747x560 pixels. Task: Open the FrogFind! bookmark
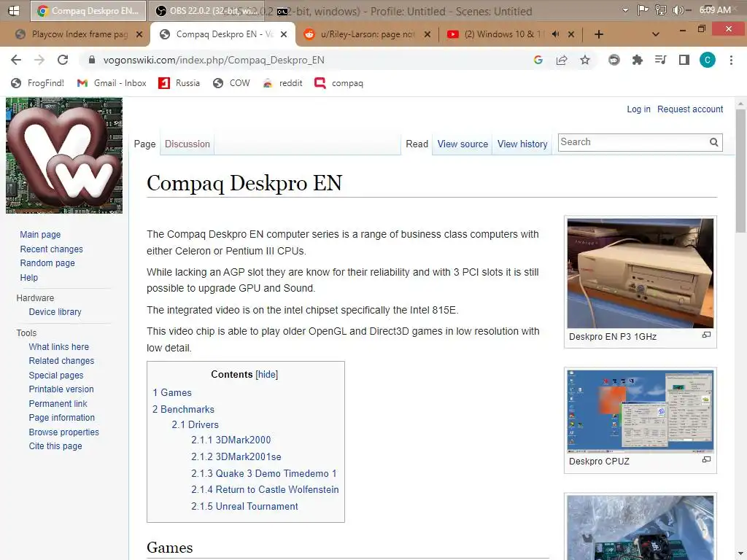point(38,83)
